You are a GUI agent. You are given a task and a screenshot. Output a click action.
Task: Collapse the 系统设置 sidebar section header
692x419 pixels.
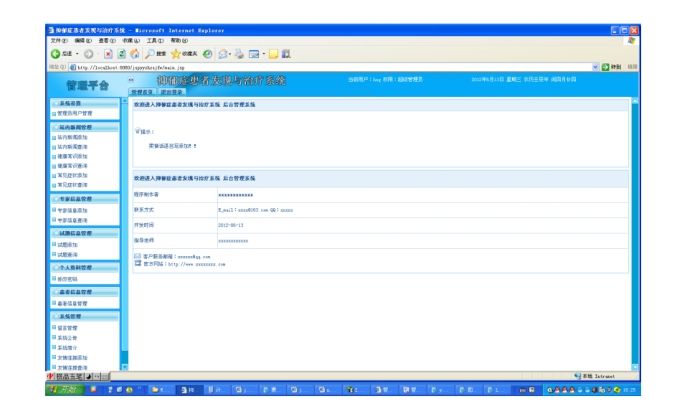(85, 103)
